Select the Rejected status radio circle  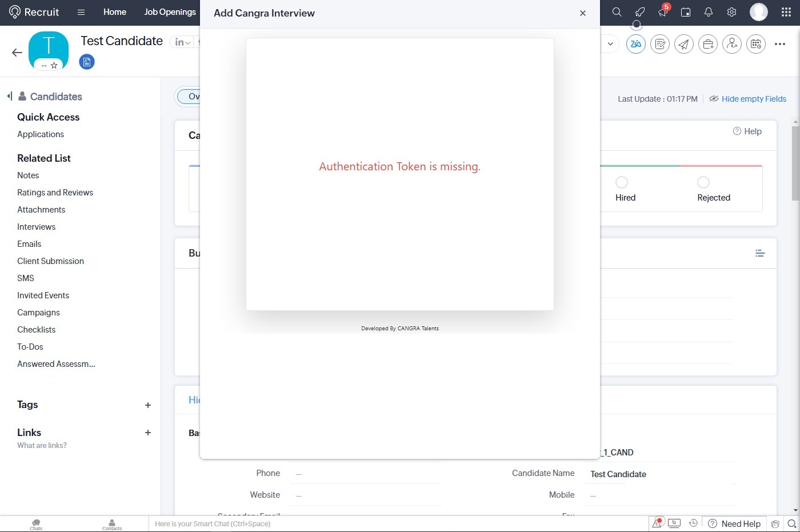pos(703,182)
